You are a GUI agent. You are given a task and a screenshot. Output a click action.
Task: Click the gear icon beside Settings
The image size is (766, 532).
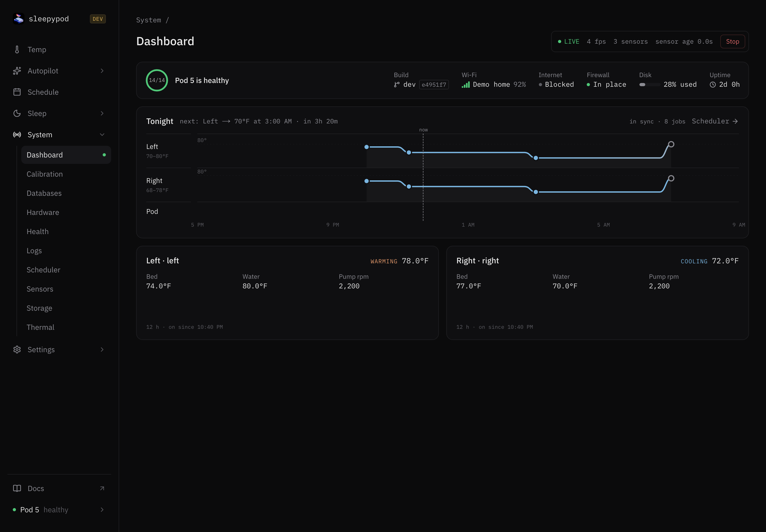(x=17, y=349)
